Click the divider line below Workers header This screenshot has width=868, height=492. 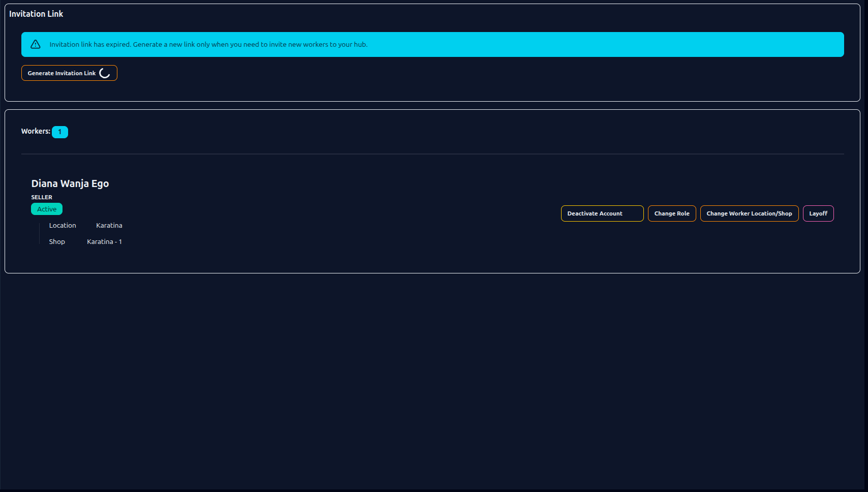pyautogui.click(x=432, y=154)
